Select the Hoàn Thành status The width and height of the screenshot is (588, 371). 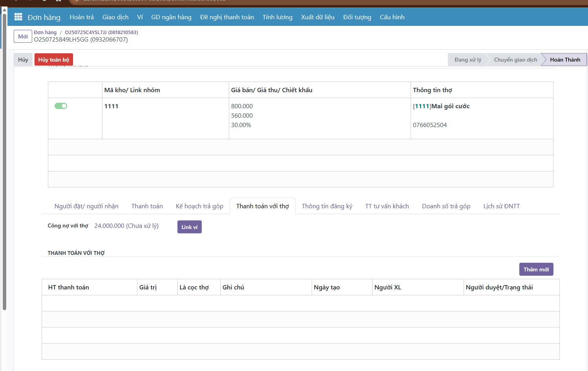pyautogui.click(x=565, y=60)
